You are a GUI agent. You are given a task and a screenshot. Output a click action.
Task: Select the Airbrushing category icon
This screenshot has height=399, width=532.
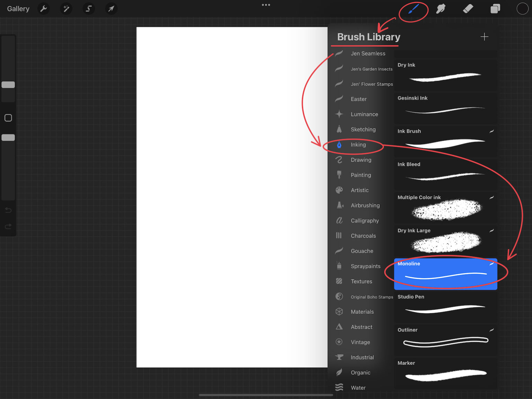coord(339,205)
